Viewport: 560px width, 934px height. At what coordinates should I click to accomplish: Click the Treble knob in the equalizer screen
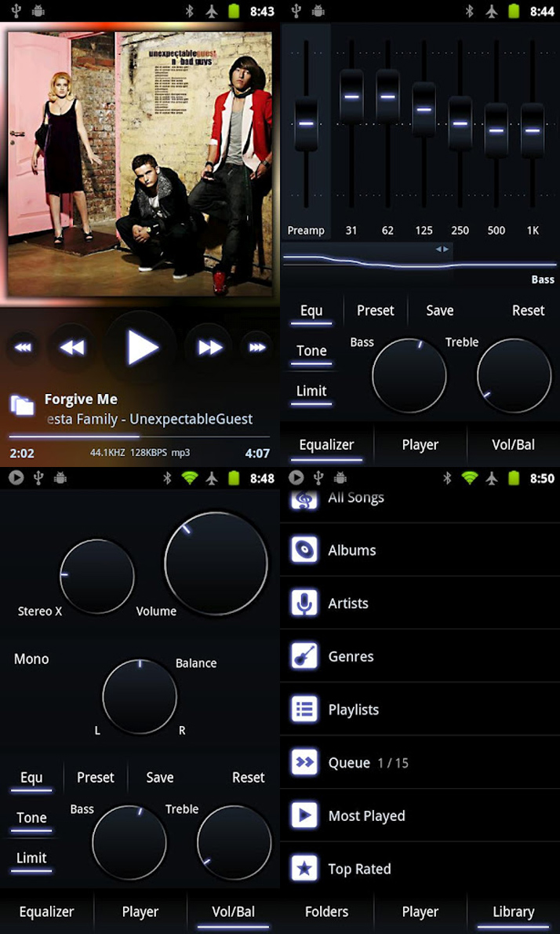click(x=515, y=376)
